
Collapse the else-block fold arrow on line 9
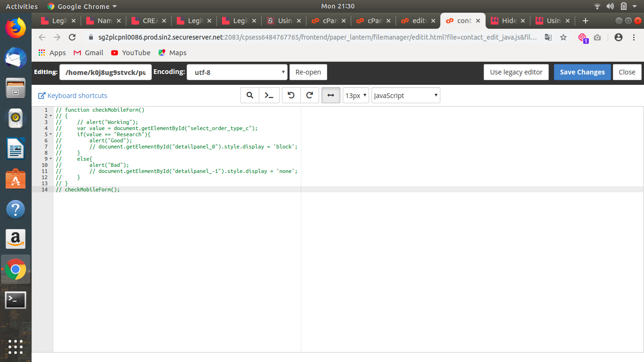[x=50, y=159]
